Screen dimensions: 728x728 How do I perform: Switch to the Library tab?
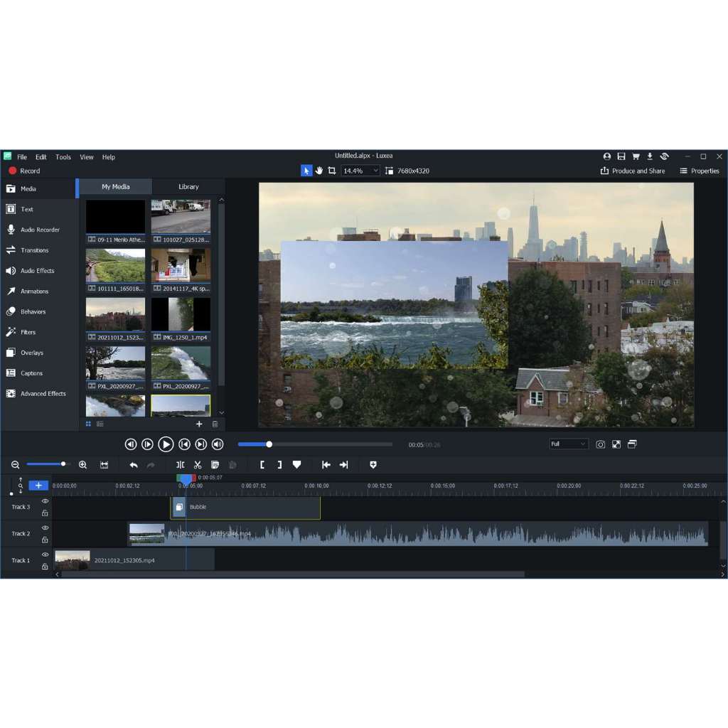tap(188, 187)
